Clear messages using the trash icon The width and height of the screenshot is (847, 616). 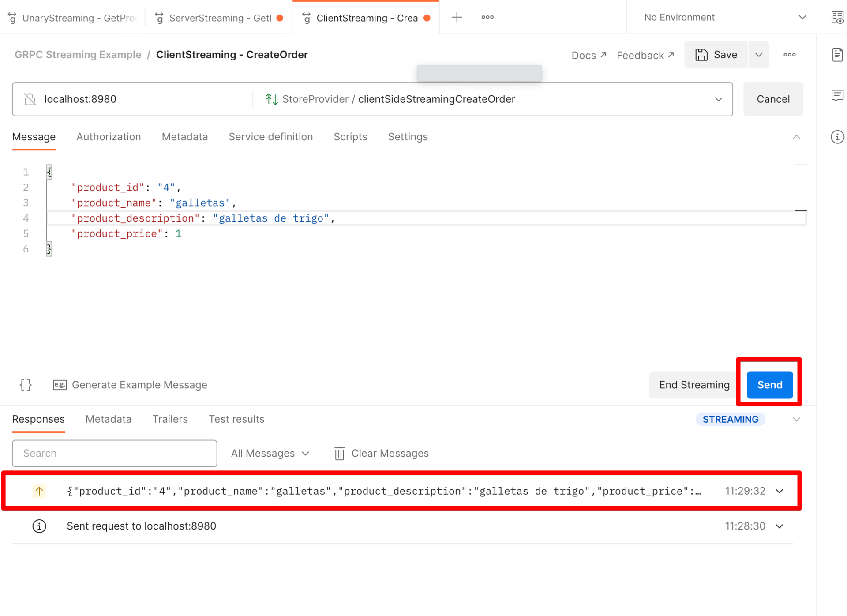(x=340, y=453)
